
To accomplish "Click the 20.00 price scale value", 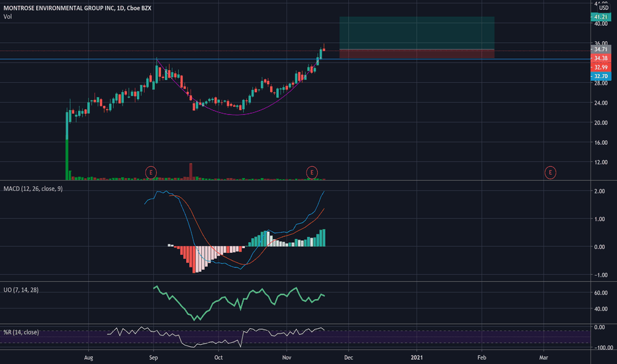I will click(601, 123).
